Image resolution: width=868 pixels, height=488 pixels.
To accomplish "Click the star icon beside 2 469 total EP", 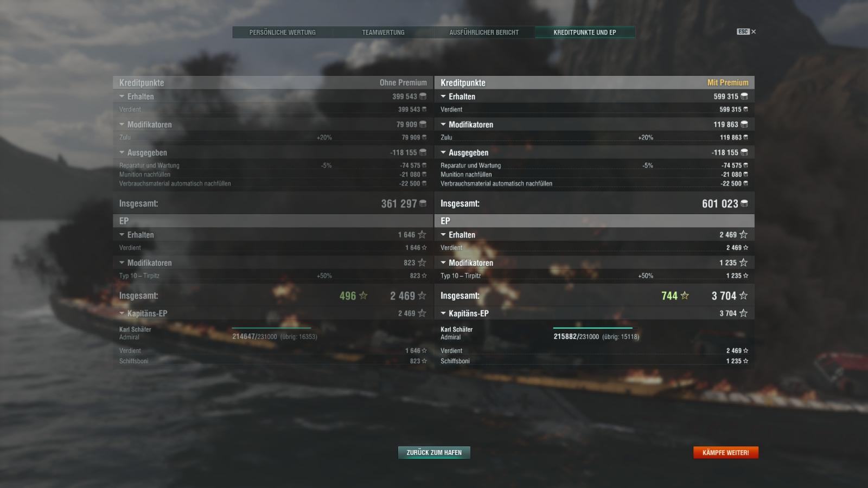I will pyautogui.click(x=422, y=296).
